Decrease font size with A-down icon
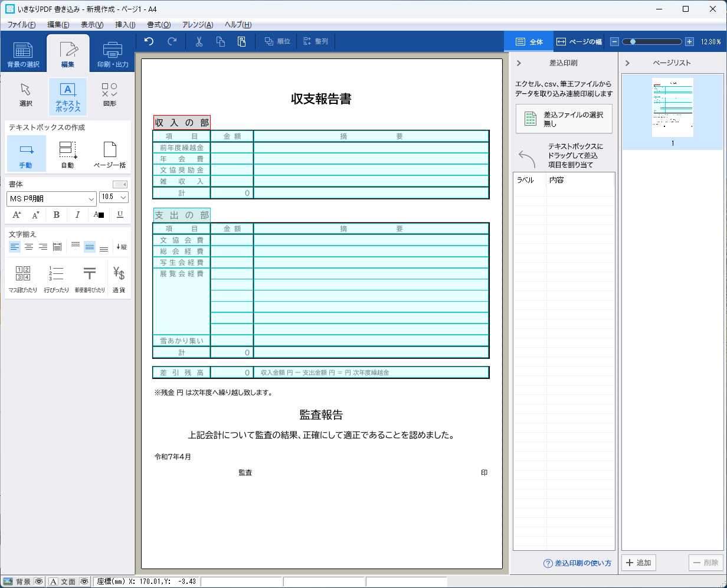Image resolution: width=727 pixels, height=588 pixels. pyautogui.click(x=37, y=214)
